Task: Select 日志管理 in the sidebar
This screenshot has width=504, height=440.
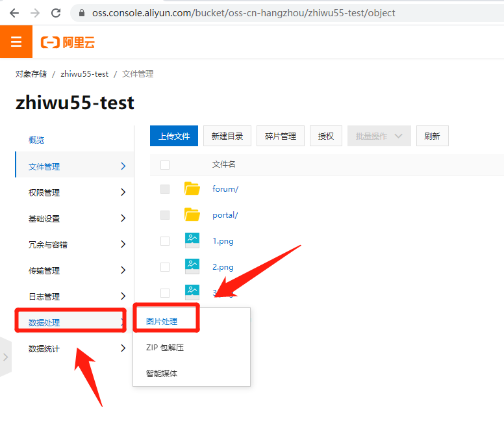Action: (x=44, y=296)
